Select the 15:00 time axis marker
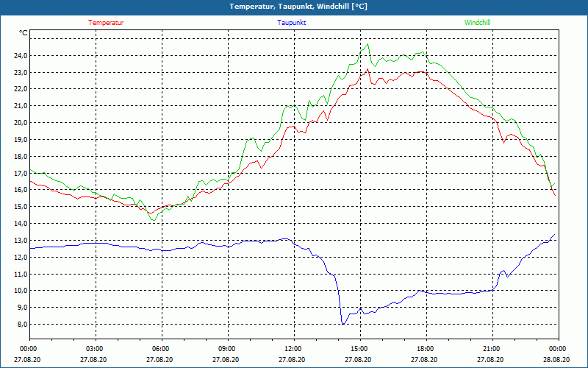The height and width of the screenshot is (368, 588). point(360,349)
